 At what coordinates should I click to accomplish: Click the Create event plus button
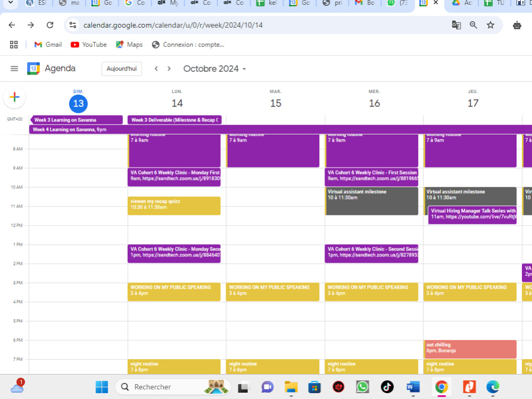pos(14,97)
